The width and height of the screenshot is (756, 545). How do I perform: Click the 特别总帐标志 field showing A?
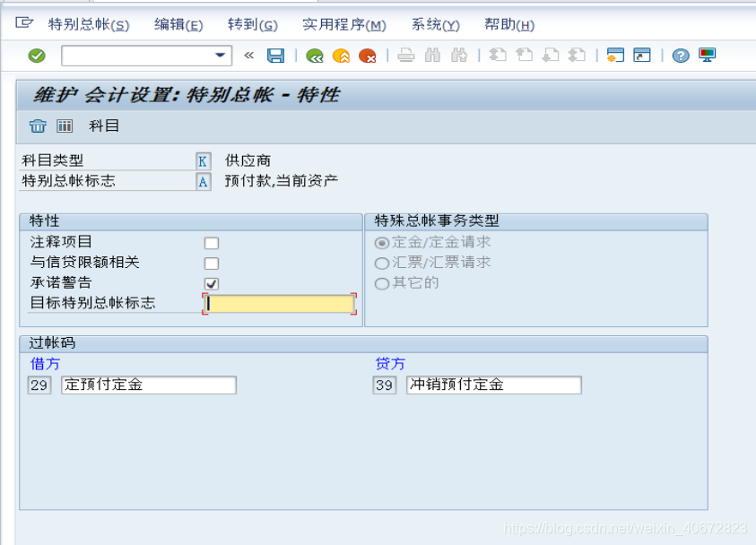[x=203, y=182]
